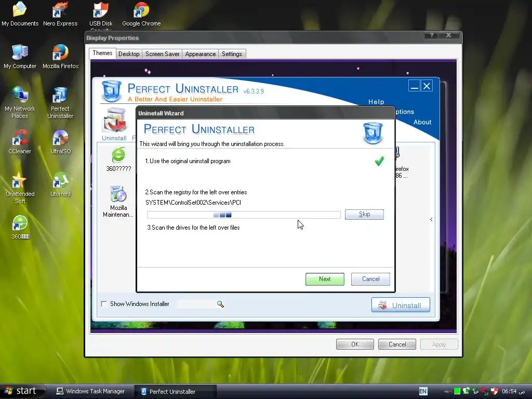Select the 360????? program icon in list
This screenshot has width=532, height=399.
tap(118, 159)
